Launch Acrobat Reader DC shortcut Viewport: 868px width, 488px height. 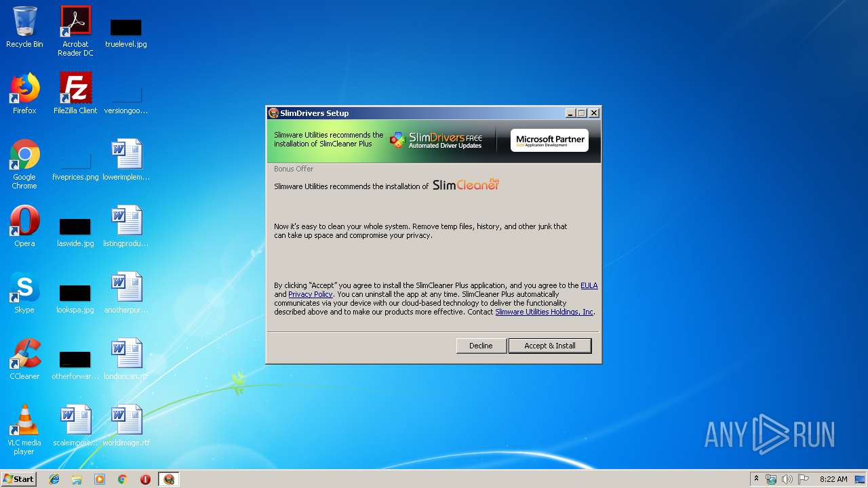tap(75, 31)
